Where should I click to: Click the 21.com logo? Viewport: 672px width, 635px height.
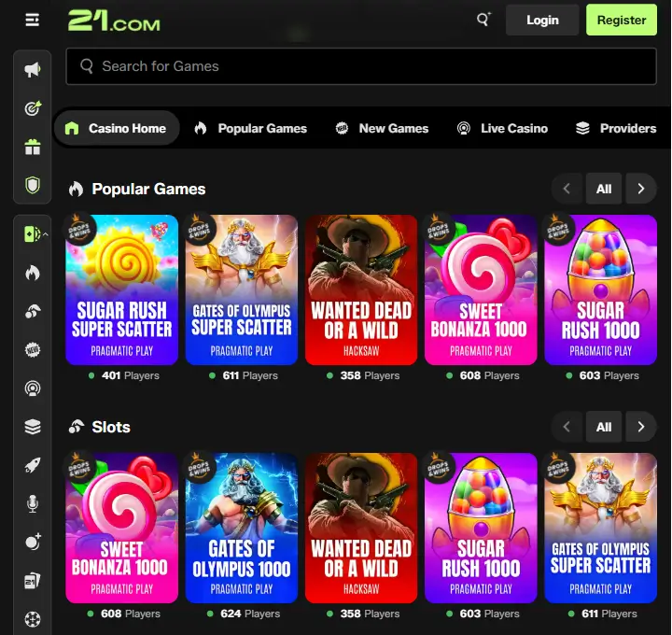click(x=114, y=21)
